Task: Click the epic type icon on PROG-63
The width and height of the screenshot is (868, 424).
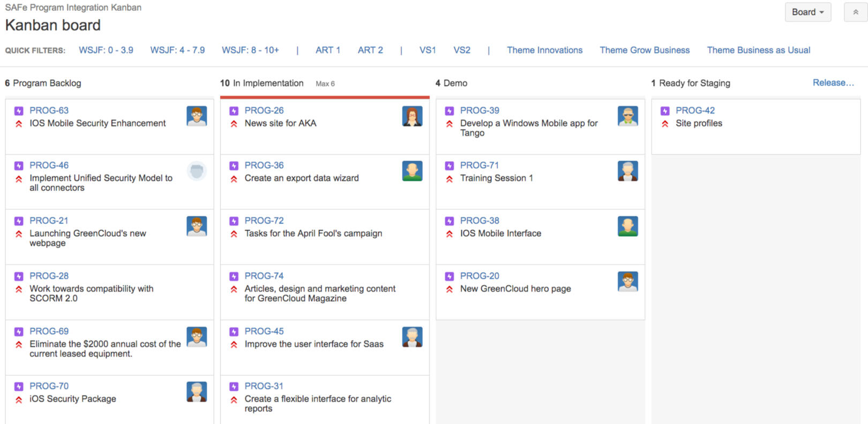Action: (19, 111)
